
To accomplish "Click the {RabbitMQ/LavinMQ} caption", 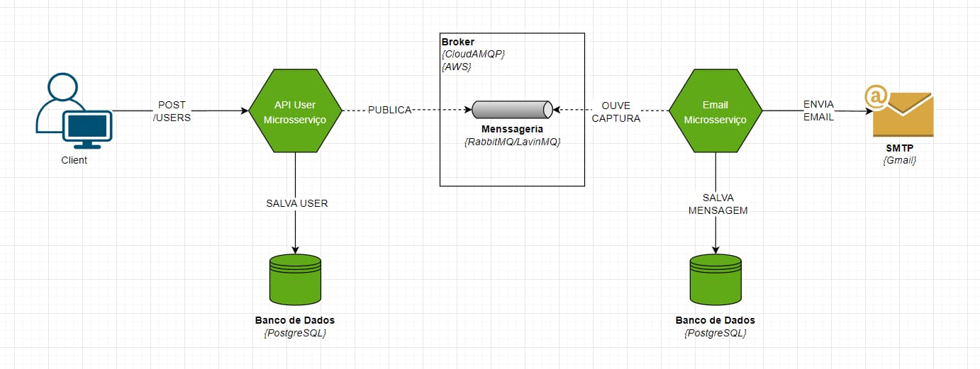I will point(512,142).
